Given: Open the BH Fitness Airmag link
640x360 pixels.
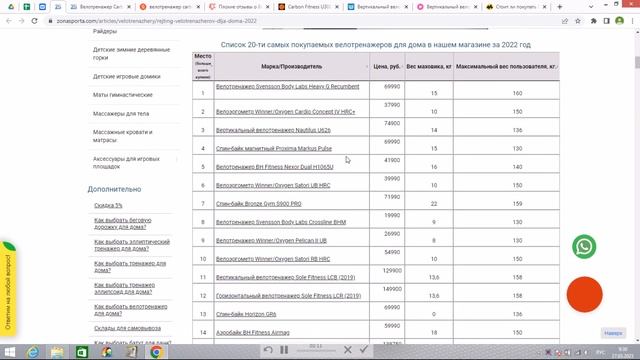Looking at the screenshot, I should pos(253,332).
